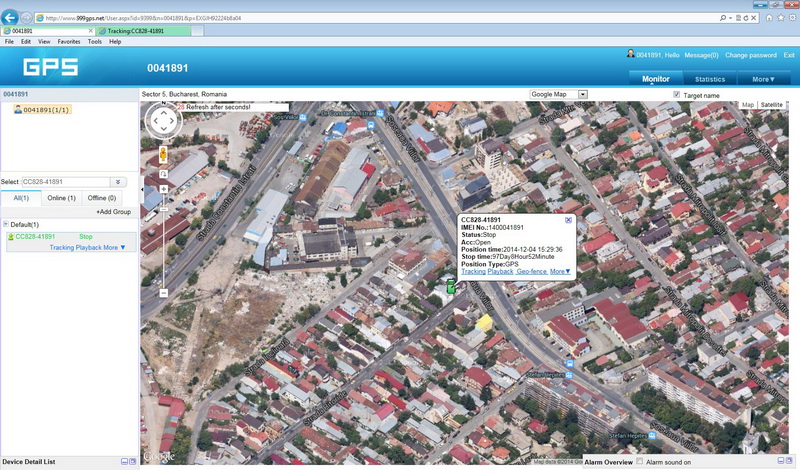Click the Change password link

click(x=750, y=55)
